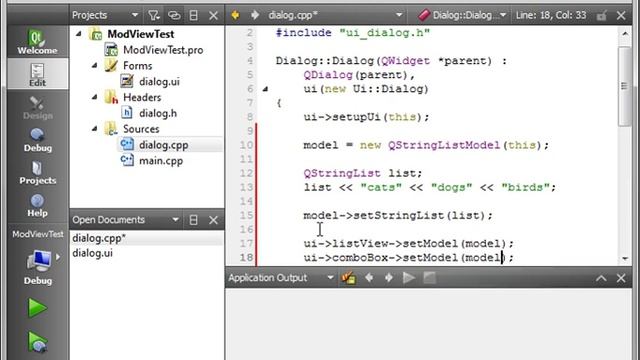The width and height of the screenshot is (640, 360).
Task: Select dialog.cpp in the Sources folder
Action: 163,145
